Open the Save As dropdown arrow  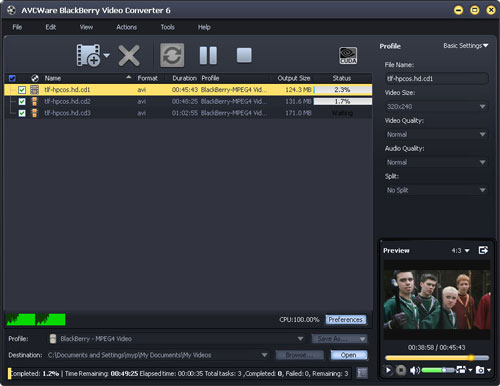click(x=362, y=339)
